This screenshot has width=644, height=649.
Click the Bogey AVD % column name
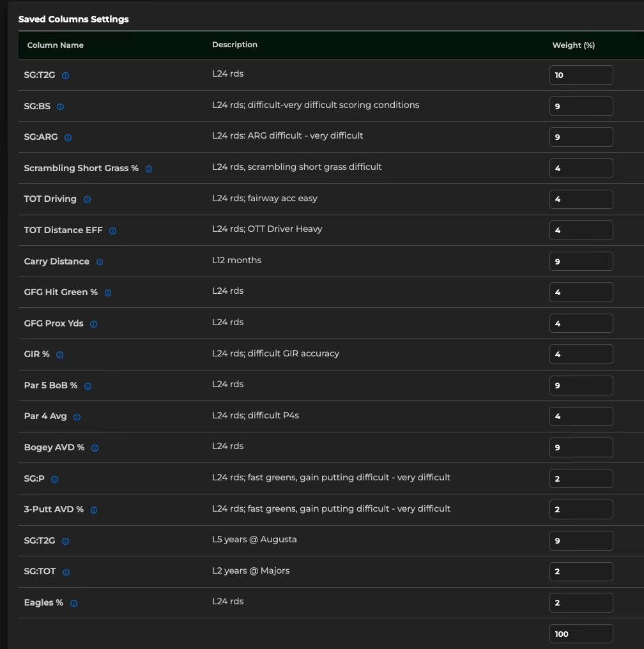pyautogui.click(x=54, y=447)
